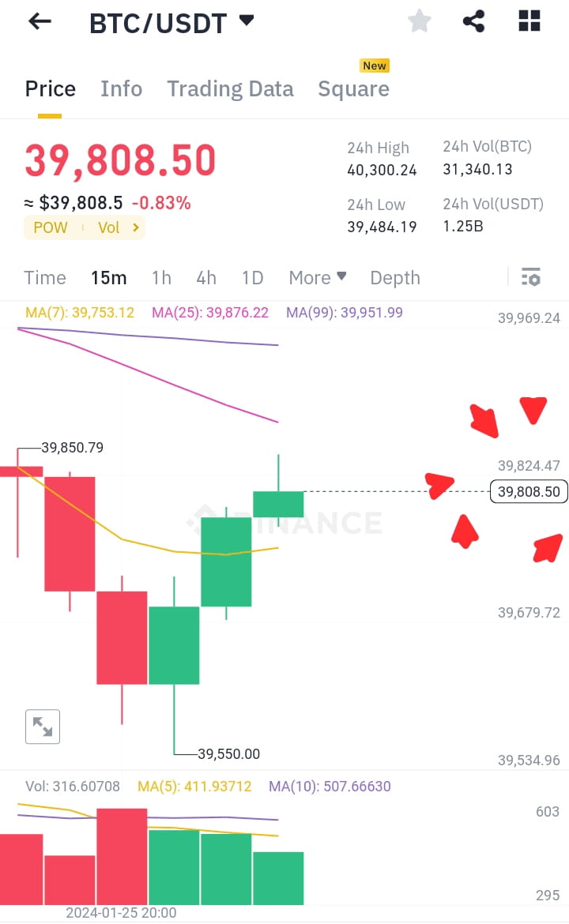
Task: Favorite the BTC/USDT pair via the star
Action: (419, 21)
